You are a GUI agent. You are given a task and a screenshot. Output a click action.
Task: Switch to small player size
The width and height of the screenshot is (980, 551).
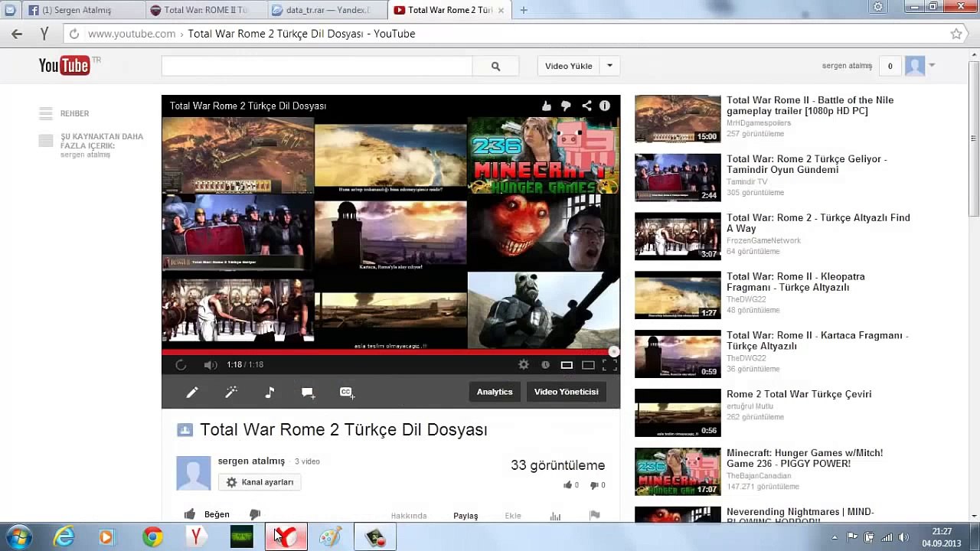pyautogui.click(x=567, y=365)
